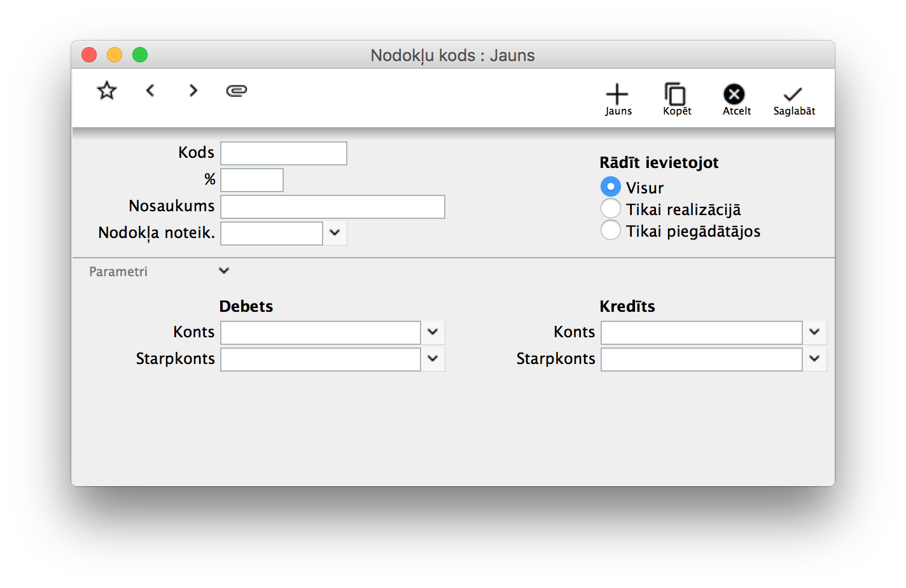906x588 pixels.
Task: Open the Kredīts Konts dropdown arrow
Action: coord(814,332)
